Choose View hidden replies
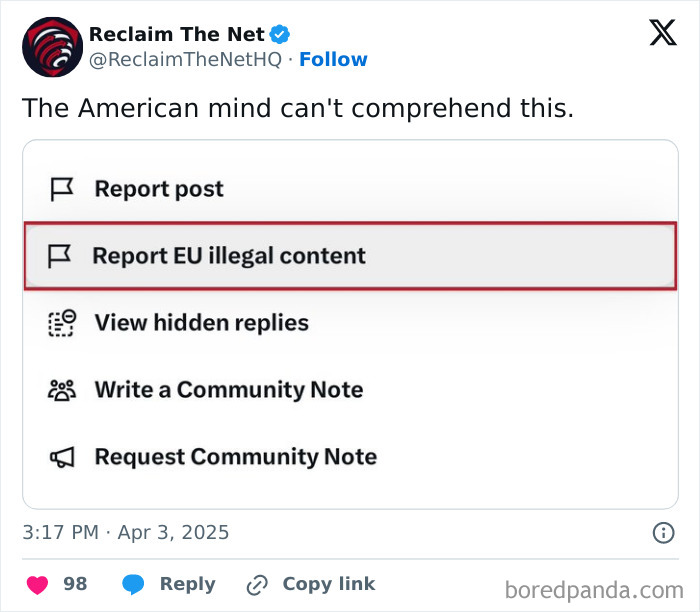 pos(201,323)
